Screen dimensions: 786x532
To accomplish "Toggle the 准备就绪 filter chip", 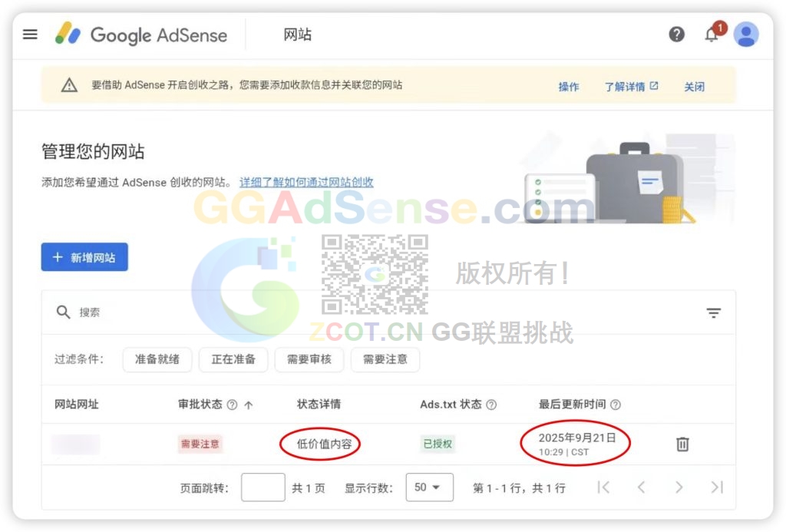I will tap(157, 359).
